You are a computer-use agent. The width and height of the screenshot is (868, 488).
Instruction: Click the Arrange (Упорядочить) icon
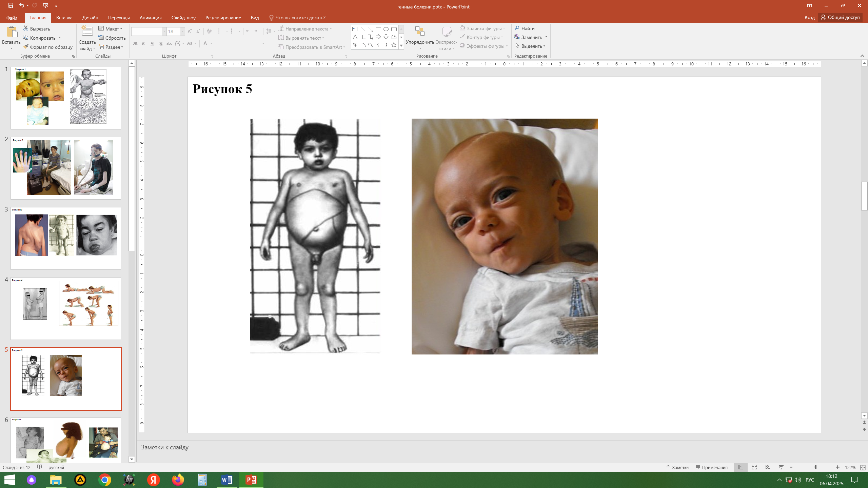(x=420, y=32)
